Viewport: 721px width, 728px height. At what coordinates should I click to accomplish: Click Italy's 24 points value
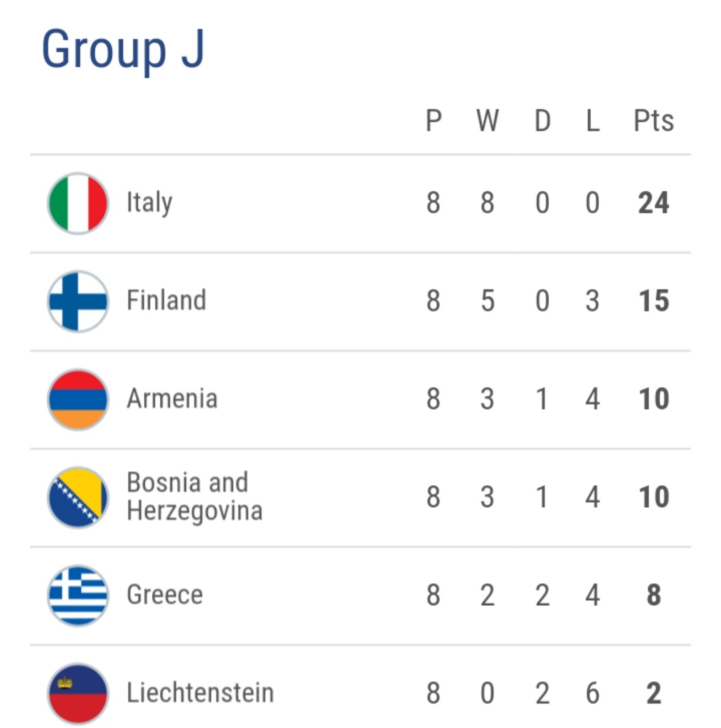pyautogui.click(x=653, y=204)
